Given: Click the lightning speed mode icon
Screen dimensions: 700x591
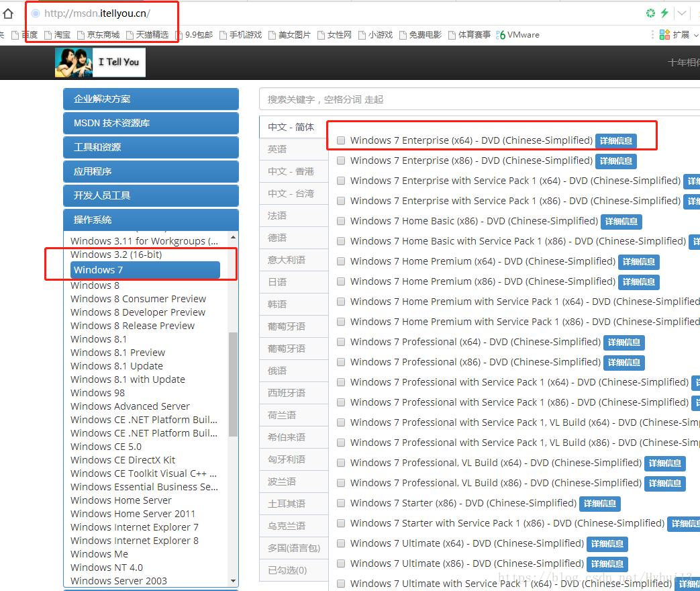Looking at the screenshot, I should tap(664, 13).
